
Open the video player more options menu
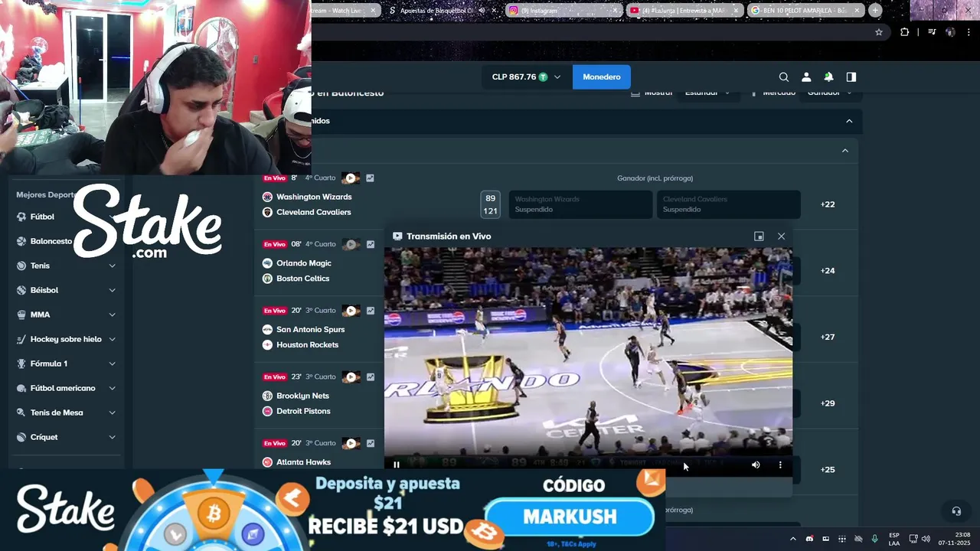pyautogui.click(x=780, y=465)
